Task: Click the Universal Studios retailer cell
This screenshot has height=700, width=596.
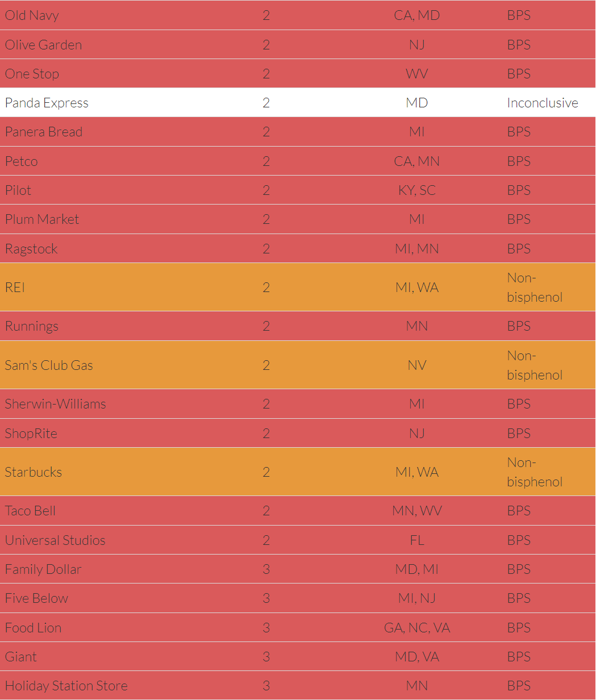Action: pos(55,540)
